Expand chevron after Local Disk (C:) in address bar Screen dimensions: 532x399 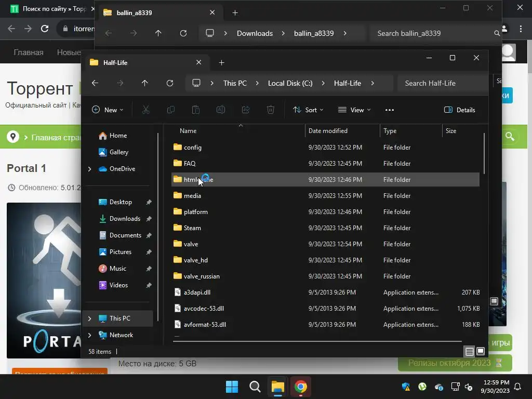pos(323,83)
